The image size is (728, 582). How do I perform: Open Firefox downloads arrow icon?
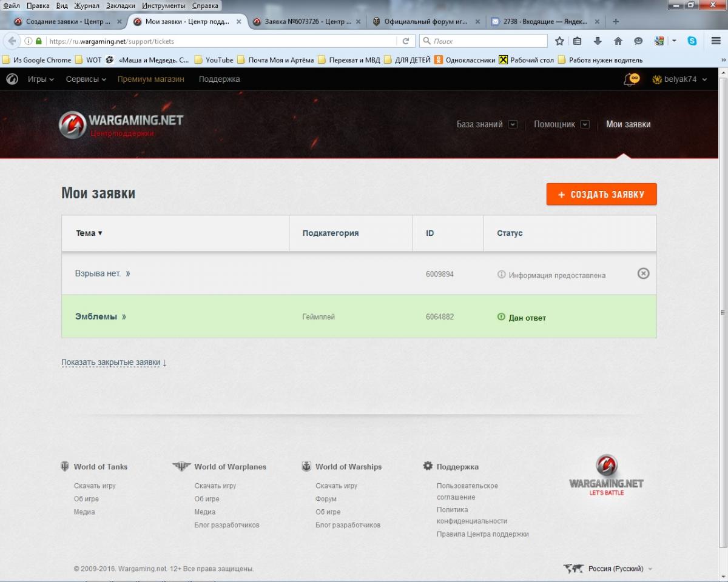click(598, 41)
